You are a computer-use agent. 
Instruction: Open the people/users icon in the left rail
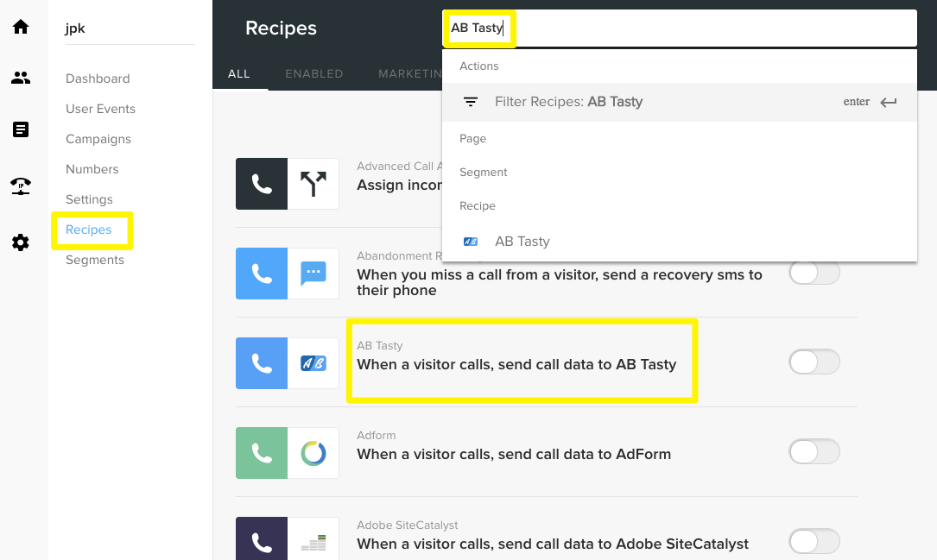(x=21, y=78)
